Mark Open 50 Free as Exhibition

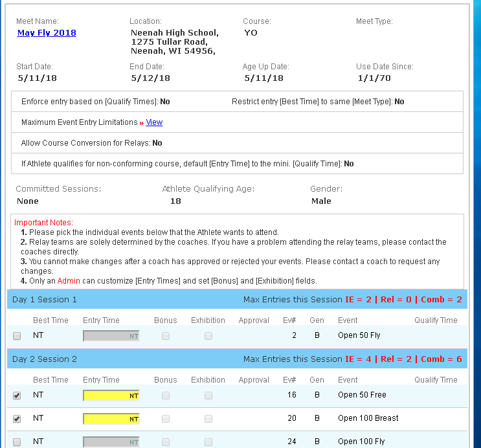[208, 396]
